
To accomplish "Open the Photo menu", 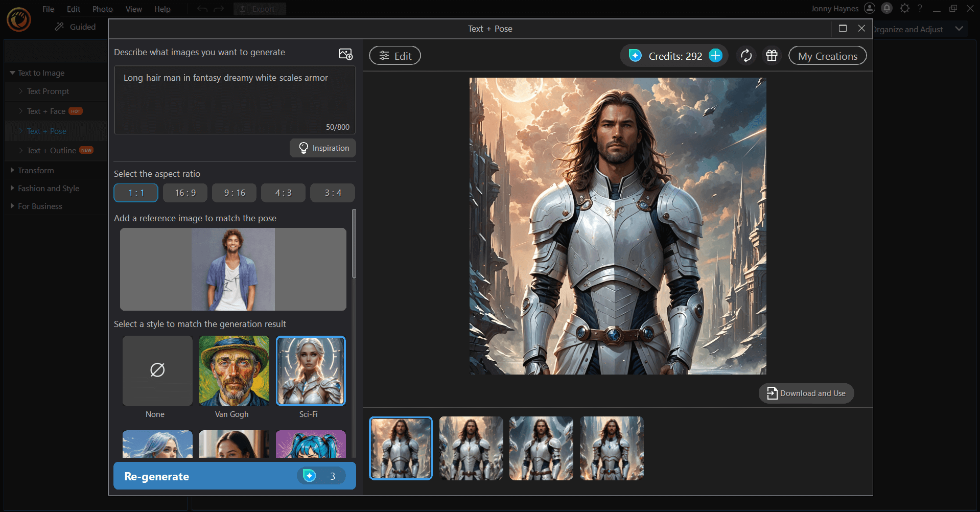I will coord(102,9).
